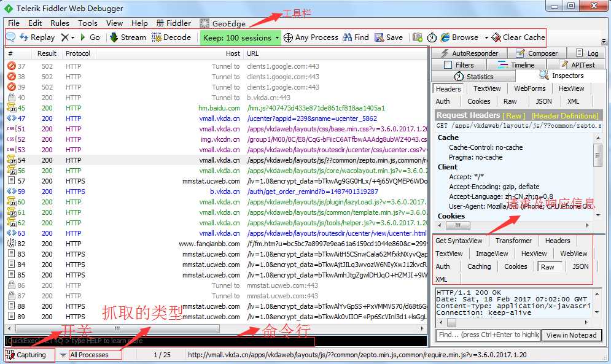Screen dimensions: 611x364
Task: Select the response Raw tab
Action: (550, 267)
